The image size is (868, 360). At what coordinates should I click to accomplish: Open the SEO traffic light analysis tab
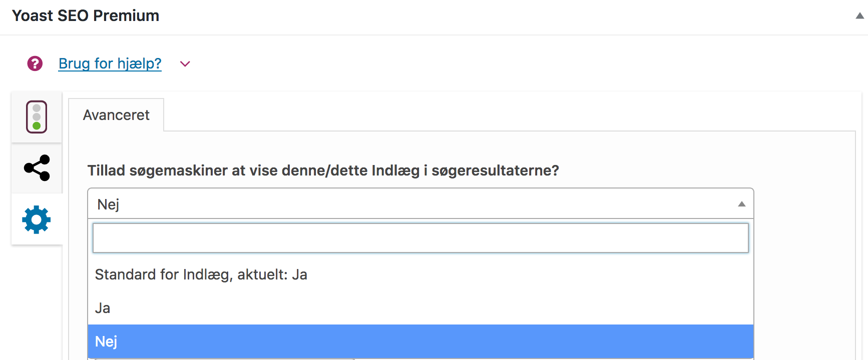coord(37,117)
